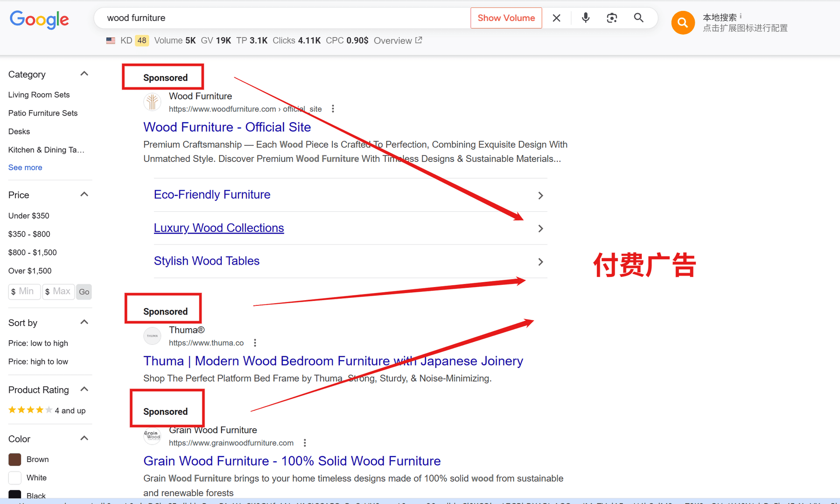Open three-dot menu beside thuma.co URL
The width and height of the screenshot is (840, 504).
[x=255, y=343]
